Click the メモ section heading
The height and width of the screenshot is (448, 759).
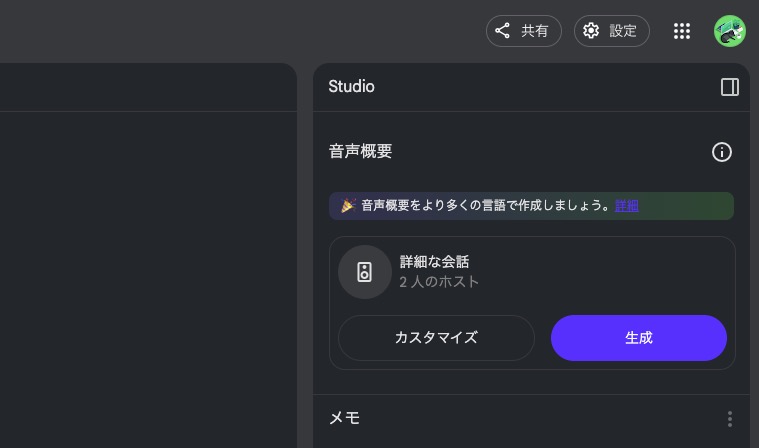[344, 418]
